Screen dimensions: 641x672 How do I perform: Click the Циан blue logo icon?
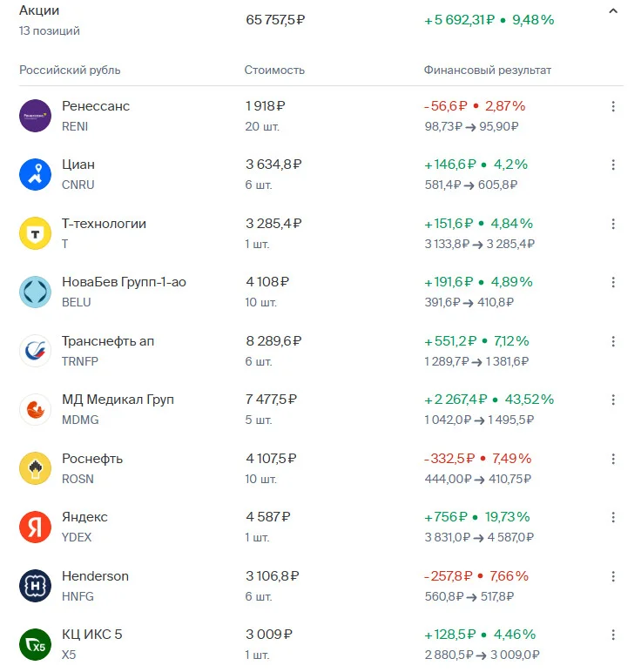tap(35, 174)
